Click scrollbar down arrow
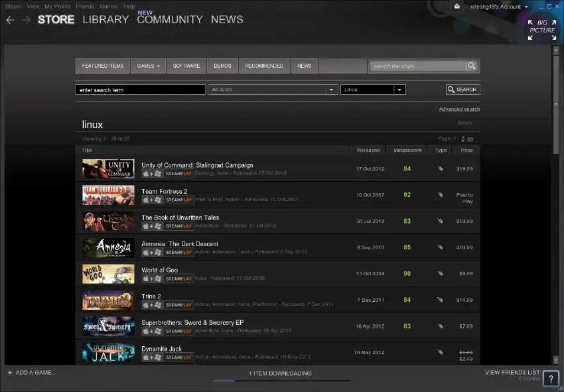Image resolution: width=564 pixels, height=392 pixels. click(x=556, y=360)
